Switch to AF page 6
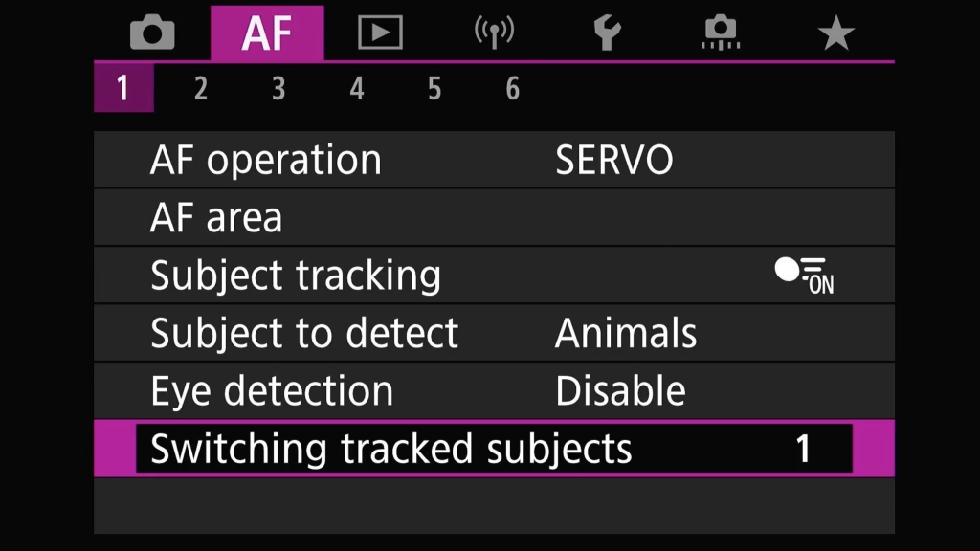The height and width of the screenshot is (551, 980). [x=513, y=88]
